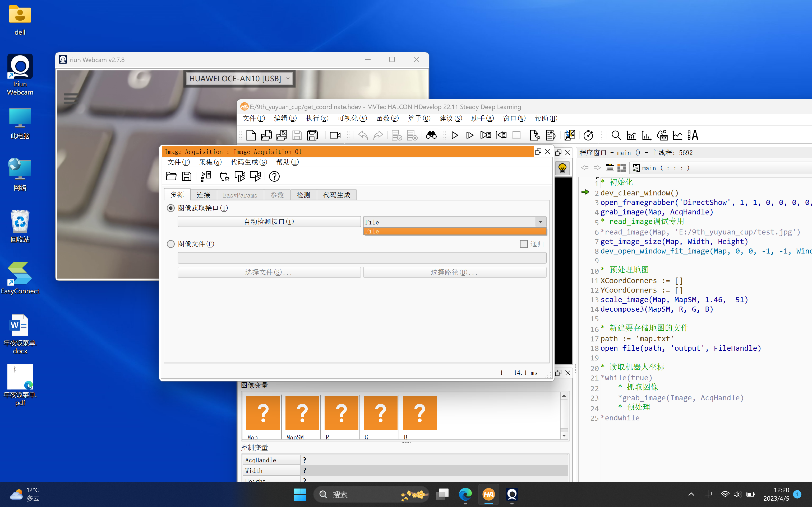Select the 图像获取接口 radio button
The height and width of the screenshot is (507, 812).
[171, 208]
